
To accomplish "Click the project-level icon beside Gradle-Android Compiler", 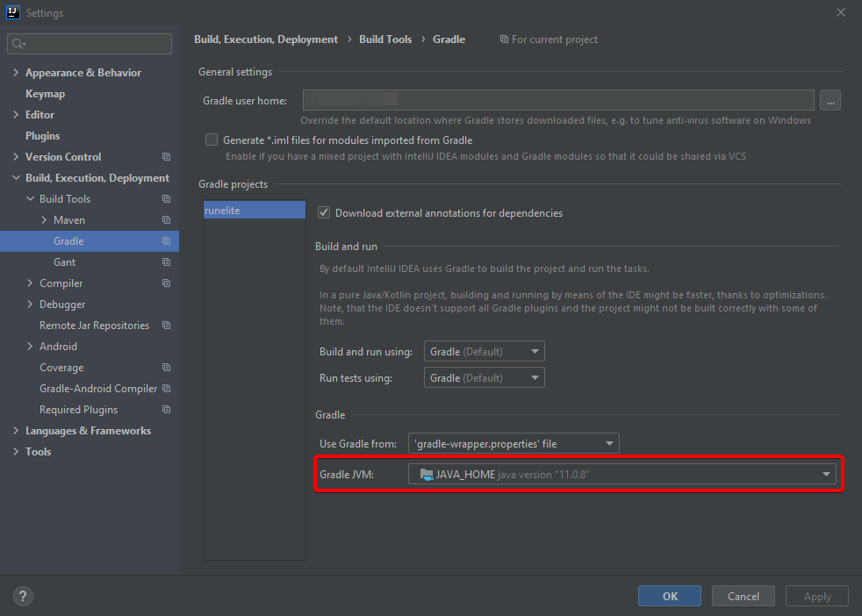I will 166,389.
